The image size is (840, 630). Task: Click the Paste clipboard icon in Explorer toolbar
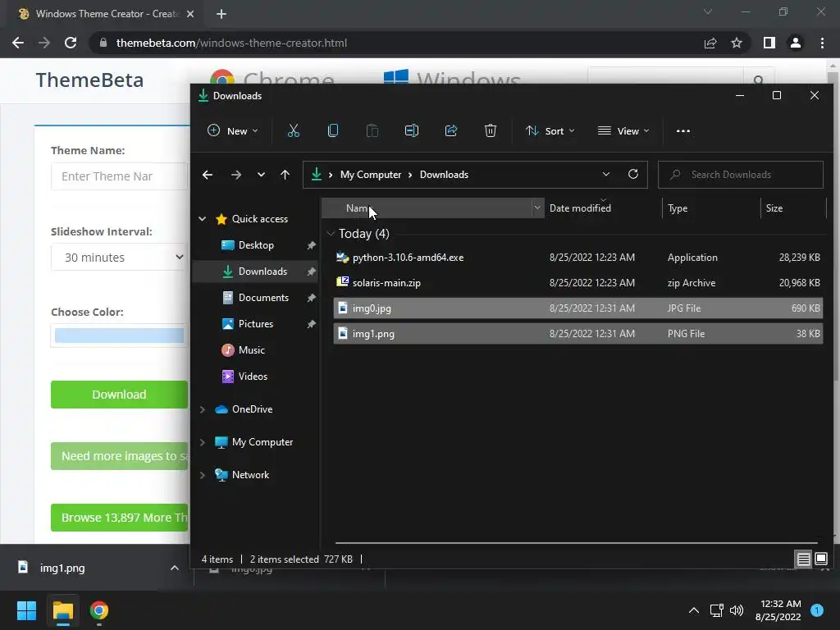(x=372, y=130)
